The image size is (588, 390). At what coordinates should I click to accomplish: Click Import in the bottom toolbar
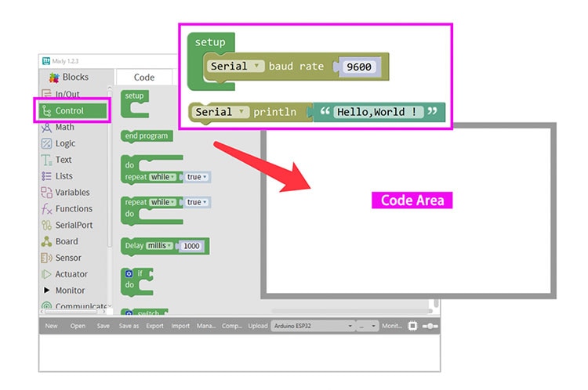(x=180, y=326)
